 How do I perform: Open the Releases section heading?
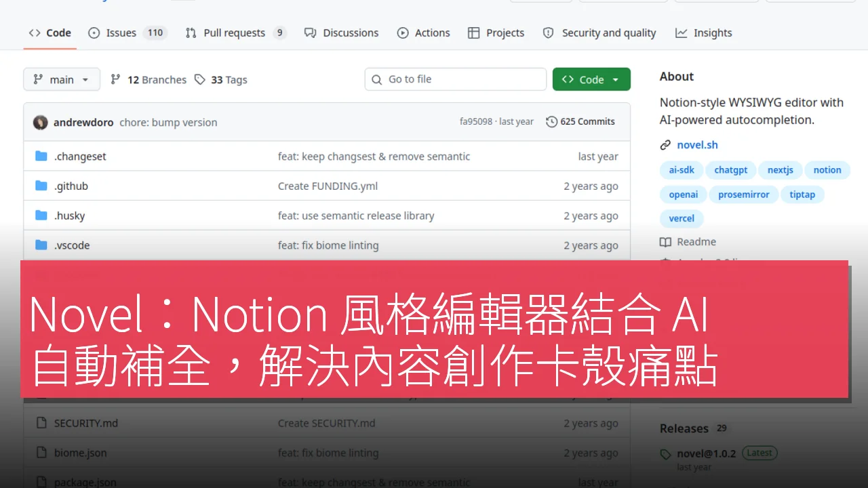coord(684,428)
